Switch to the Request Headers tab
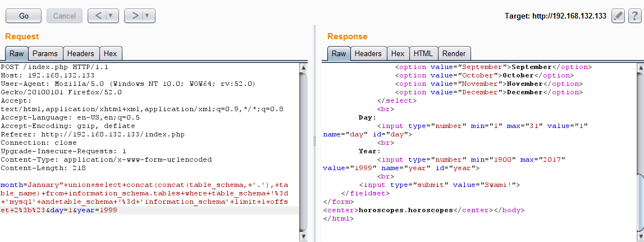Image resolution: width=644 pixels, height=242 pixels. (81, 53)
